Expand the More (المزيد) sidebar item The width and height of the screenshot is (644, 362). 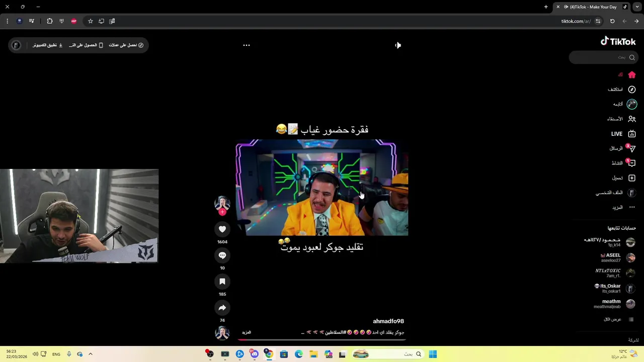(x=624, y=208)
